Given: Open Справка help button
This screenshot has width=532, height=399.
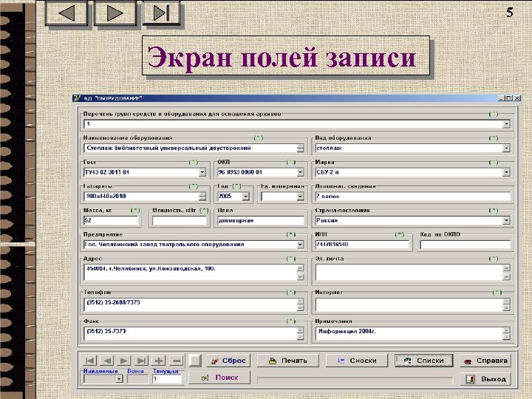Looking at the screenshot, I should click(485, 361).
